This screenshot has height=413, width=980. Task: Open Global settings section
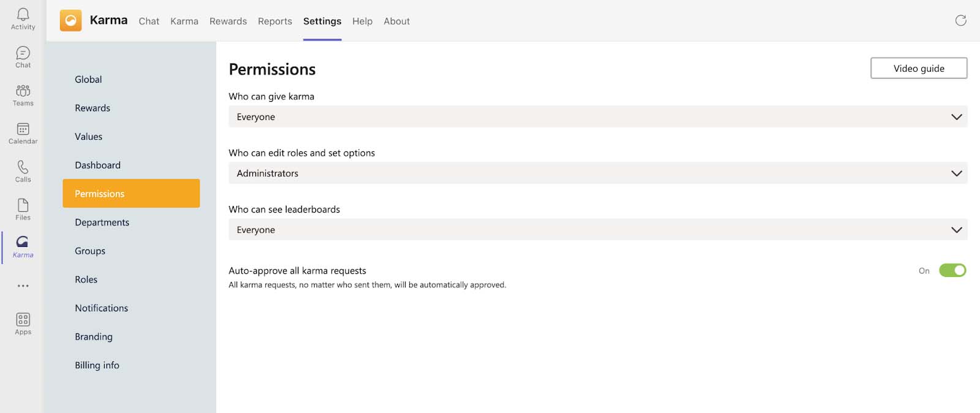click(131, 79)
